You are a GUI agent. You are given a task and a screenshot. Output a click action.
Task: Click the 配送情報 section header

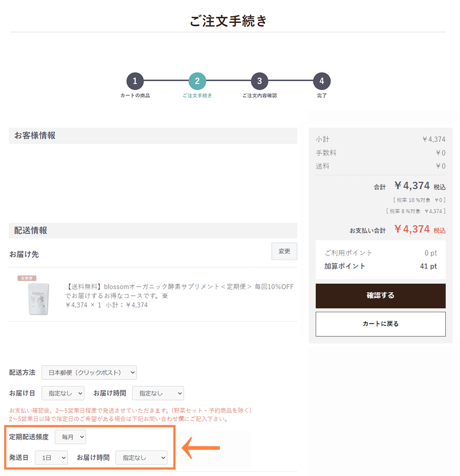[30, 230]
